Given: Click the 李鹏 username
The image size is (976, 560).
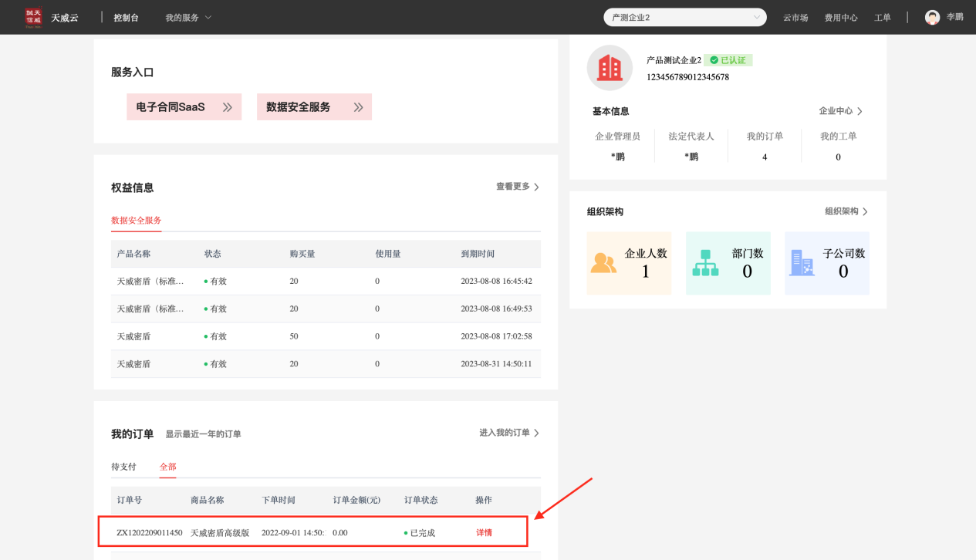Looking at the screenshot, I should (x=955, y=17).
